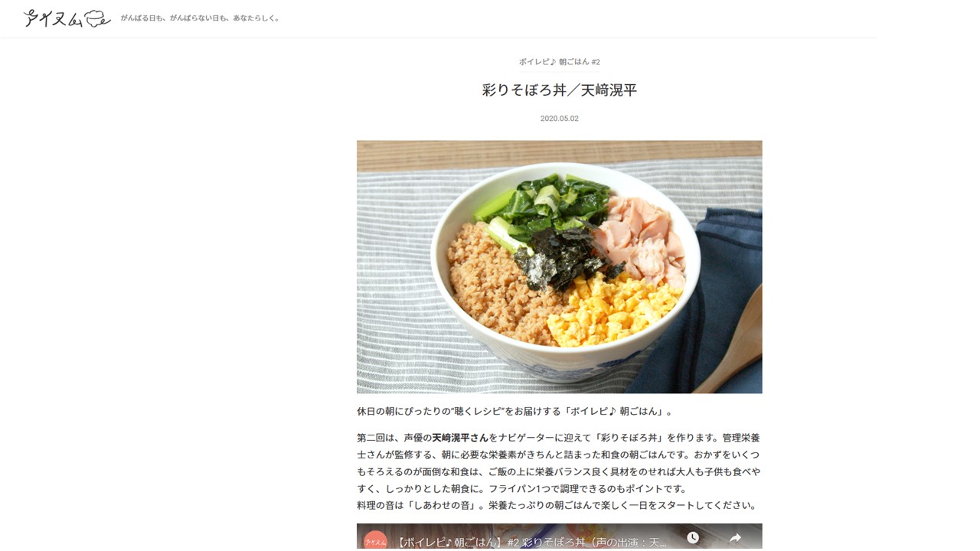The image size is (980, 551).
Task: Open the そぼろ丼 bowl hero photo
Action: (559, 266)
